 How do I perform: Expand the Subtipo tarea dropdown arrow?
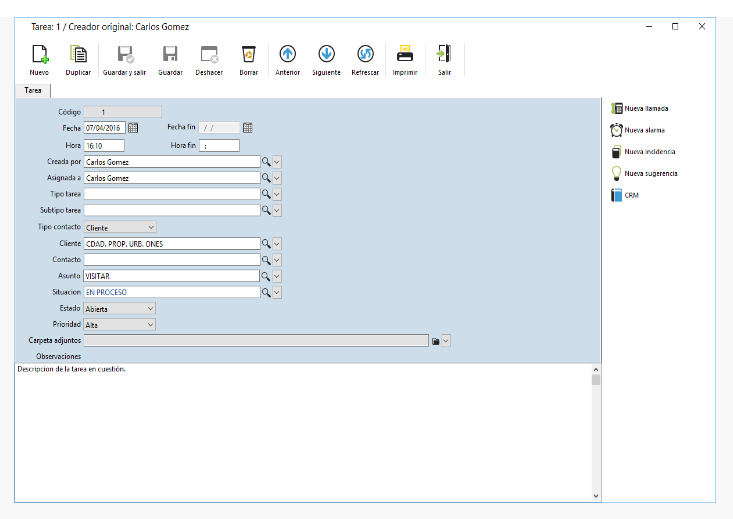(277, 210)
